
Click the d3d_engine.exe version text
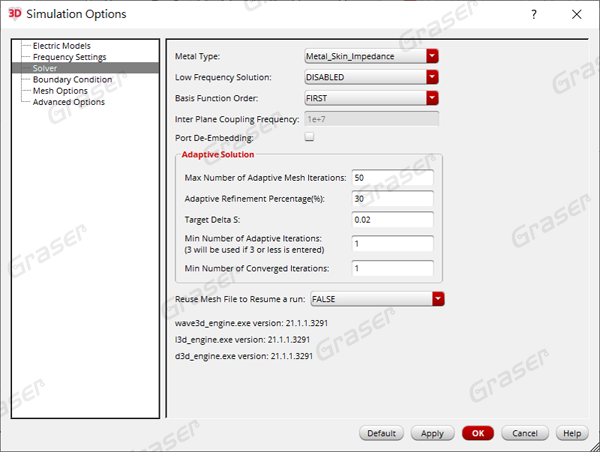coord(244,356)
